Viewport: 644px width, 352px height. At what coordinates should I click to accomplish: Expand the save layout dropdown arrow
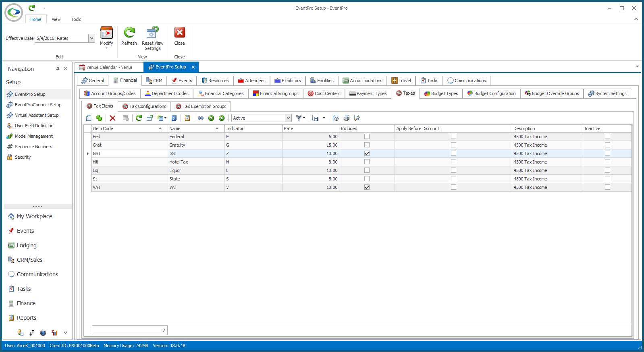[324, 118]
